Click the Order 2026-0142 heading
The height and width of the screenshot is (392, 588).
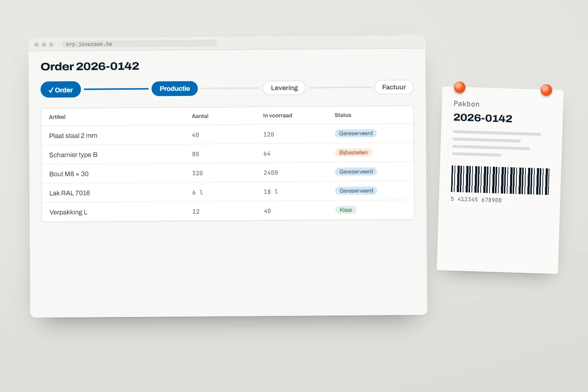(90, 66)
